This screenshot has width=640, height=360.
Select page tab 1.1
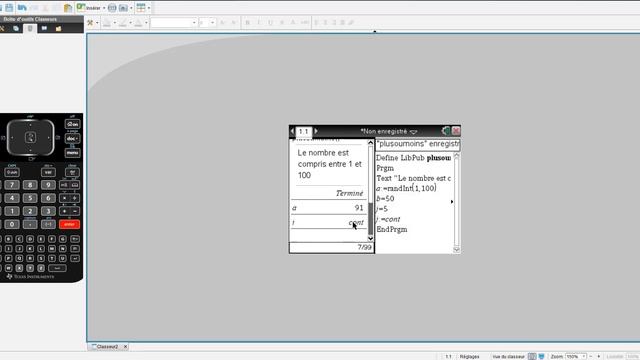pos(303,131)
